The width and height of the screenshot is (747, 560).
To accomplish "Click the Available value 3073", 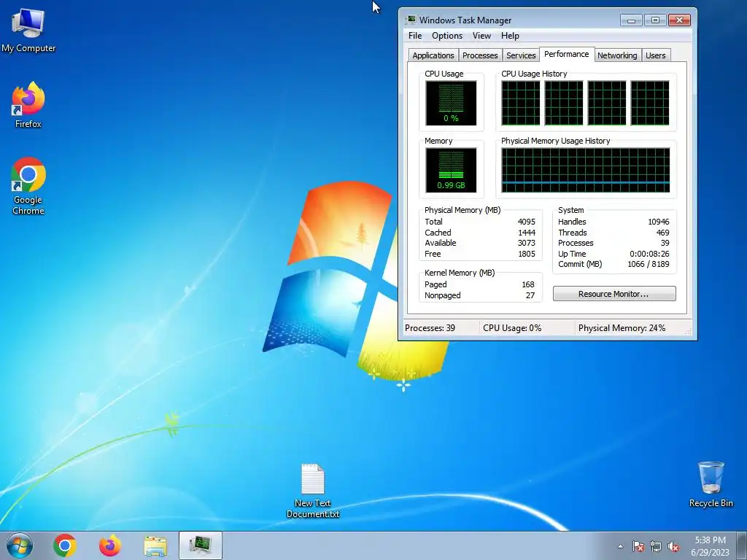I will pos(527,243).
